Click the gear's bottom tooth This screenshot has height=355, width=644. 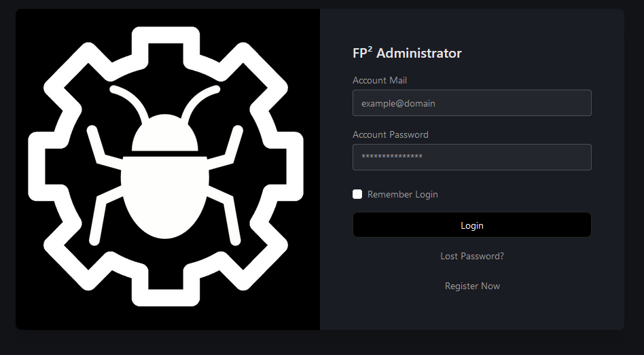(165, 291)
